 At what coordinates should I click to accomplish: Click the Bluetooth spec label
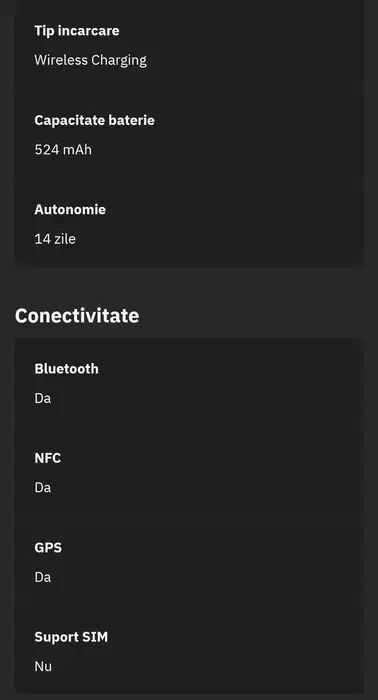point(66,369)
